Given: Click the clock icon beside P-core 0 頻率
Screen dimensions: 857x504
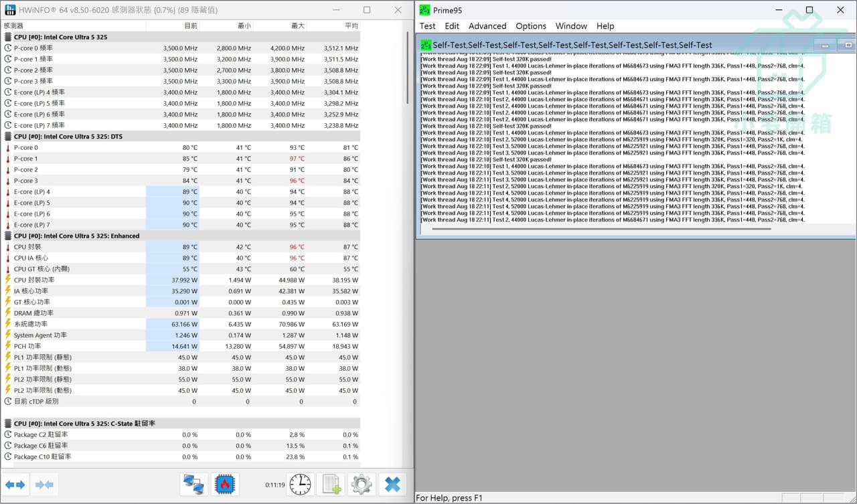Looking at the screenshot, I should coord(8,48).
